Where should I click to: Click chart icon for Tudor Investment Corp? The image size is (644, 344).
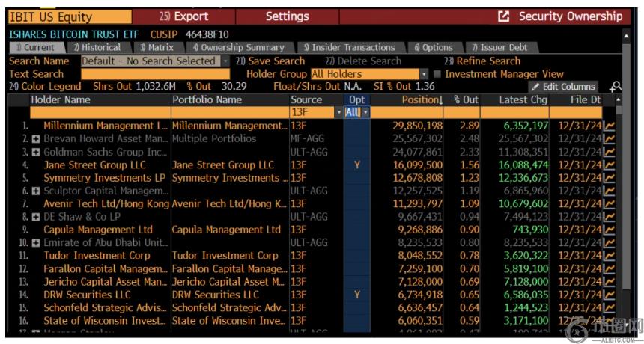[609, 256]
